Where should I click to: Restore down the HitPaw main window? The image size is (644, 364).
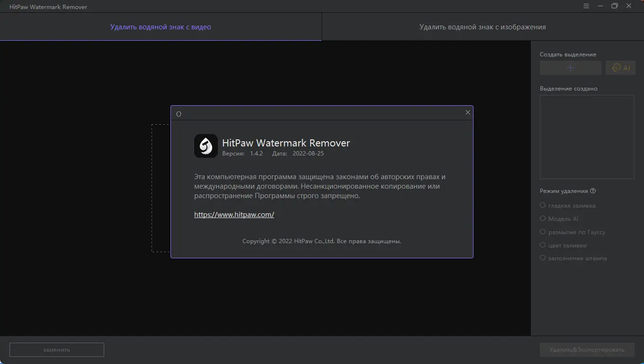pos(615,6)
